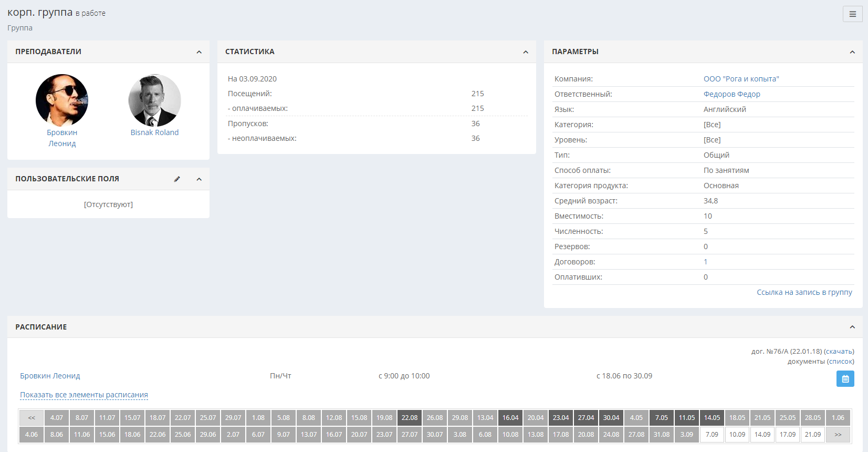Screen dimensions: 868x452
Task: Click the Пропусков value 36
Action: click(x=476, y=124)
